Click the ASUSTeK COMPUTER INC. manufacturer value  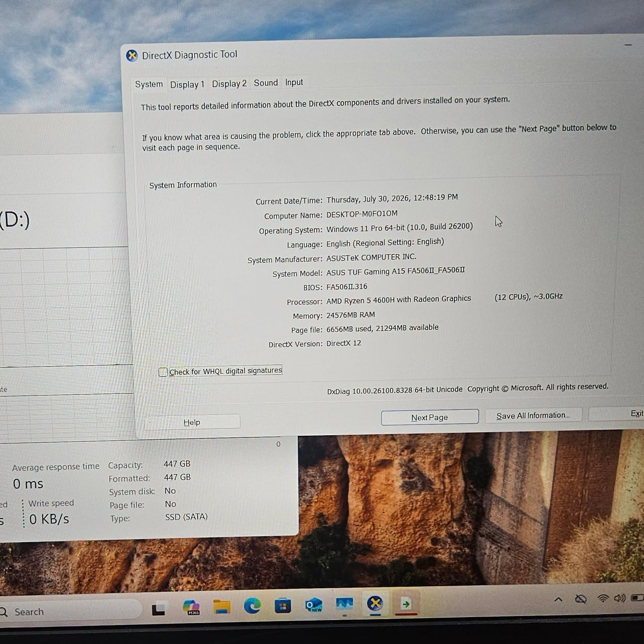(371, 257)
